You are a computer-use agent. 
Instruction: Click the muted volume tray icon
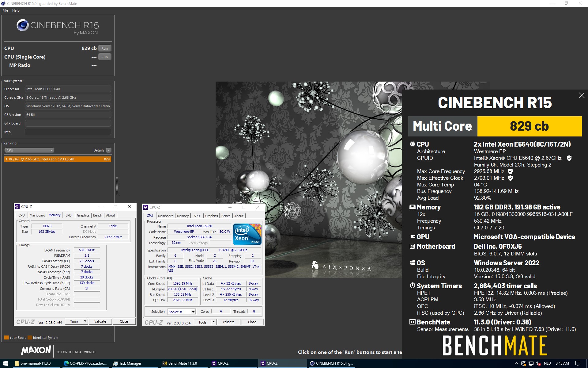538,363
